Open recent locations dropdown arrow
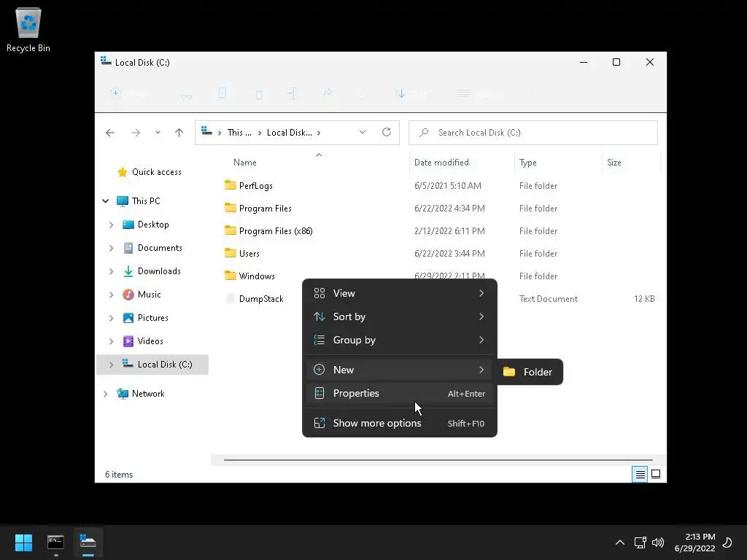Viewport: 747px width, 560px height. [x=158, y=133]
